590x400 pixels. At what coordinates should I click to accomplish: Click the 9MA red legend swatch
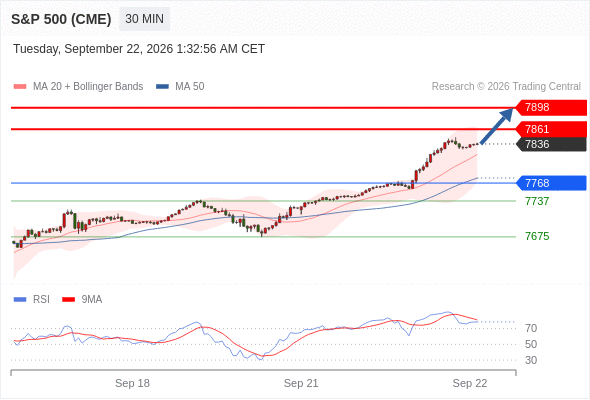[x=68, y=300]
